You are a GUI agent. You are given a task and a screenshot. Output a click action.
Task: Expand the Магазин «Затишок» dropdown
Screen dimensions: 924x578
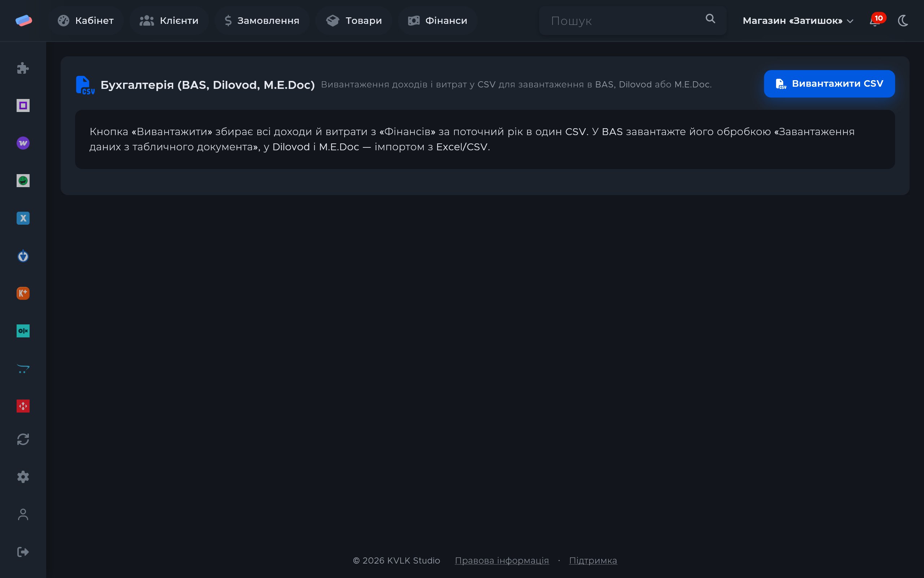click(798, 21)
